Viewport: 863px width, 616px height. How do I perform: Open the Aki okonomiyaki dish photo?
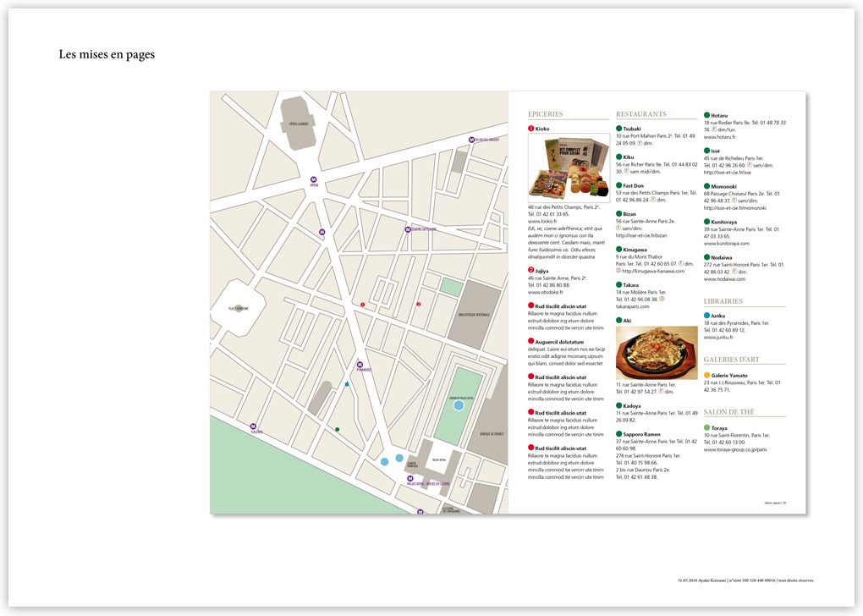point(657,352)
